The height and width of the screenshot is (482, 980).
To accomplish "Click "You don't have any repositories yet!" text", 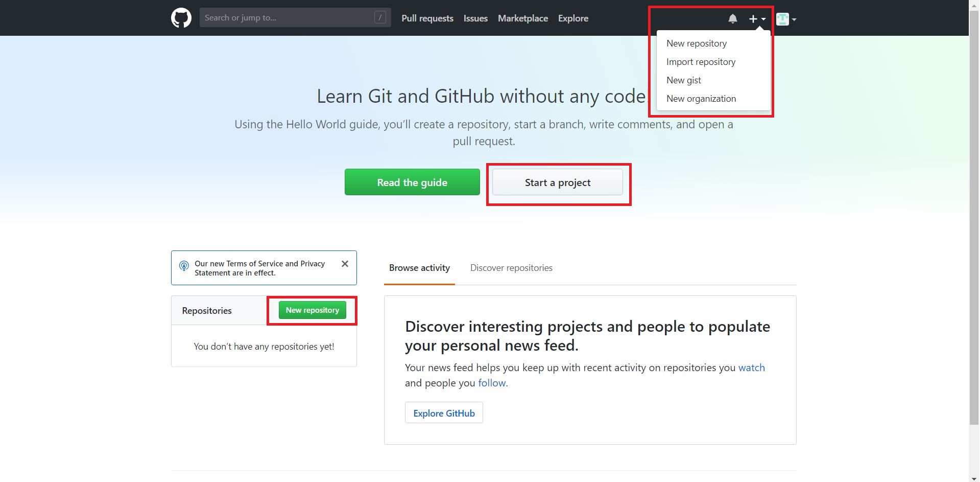I will pos(264,347).
